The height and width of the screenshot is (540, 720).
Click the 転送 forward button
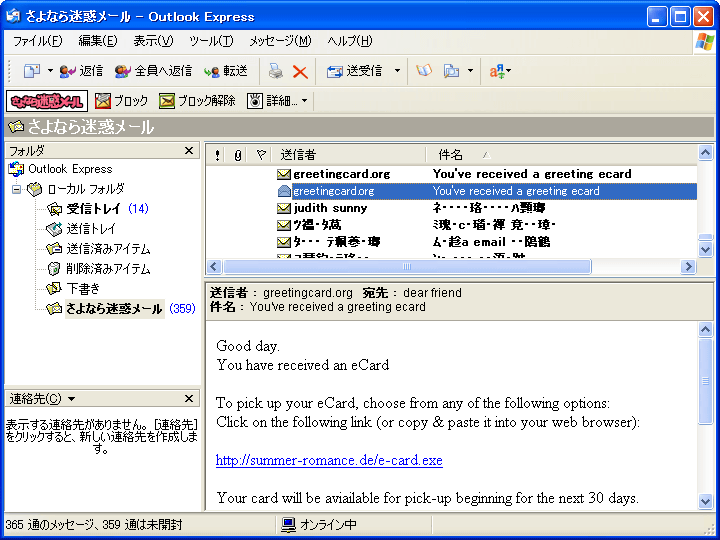tap(226, 71)
